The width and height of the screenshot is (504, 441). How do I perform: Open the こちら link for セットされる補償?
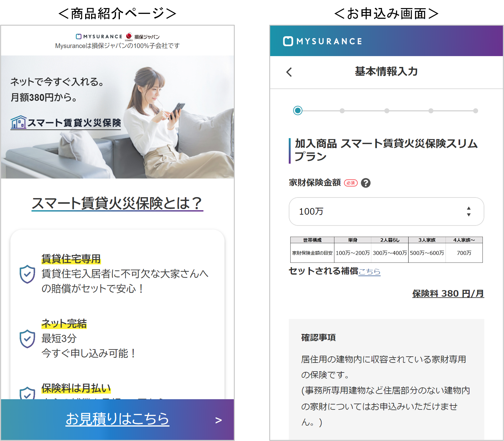point(369,271)
